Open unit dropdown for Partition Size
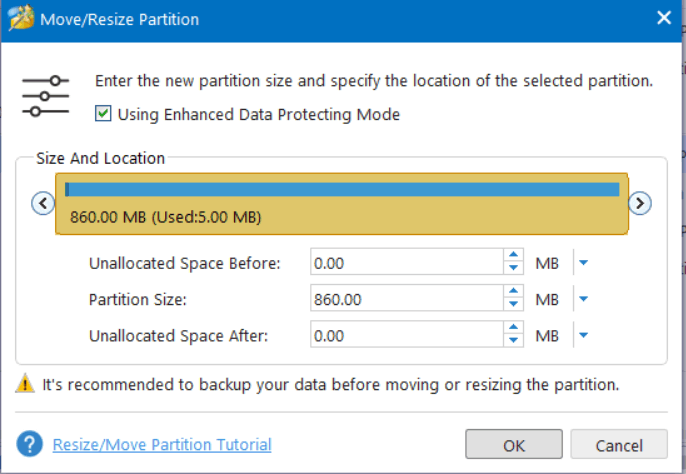Image resolution: width=686 pixels, height=474 pixels. 583,299
